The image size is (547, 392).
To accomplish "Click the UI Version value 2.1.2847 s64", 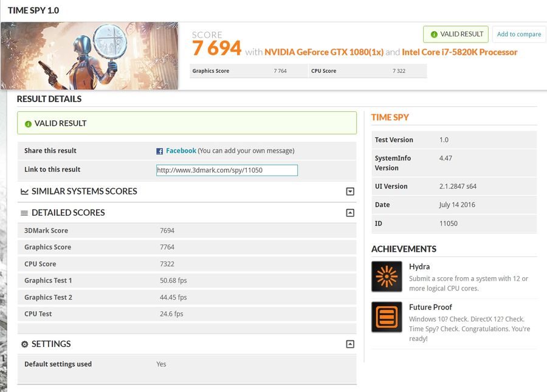I will pos(458,186).
